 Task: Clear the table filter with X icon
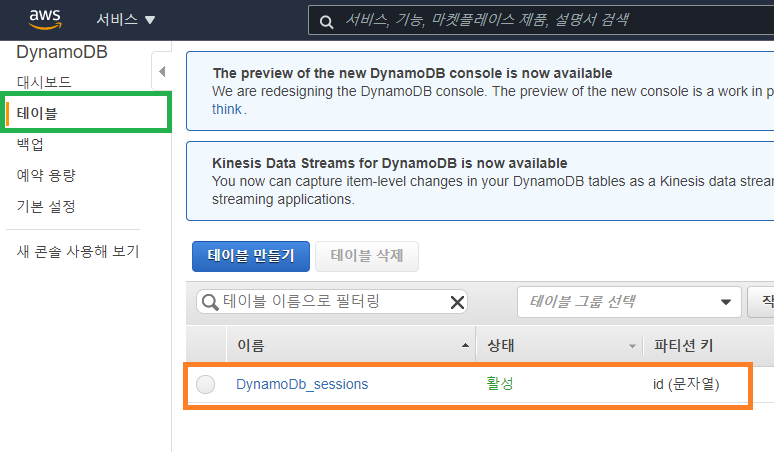coord(458,302)
